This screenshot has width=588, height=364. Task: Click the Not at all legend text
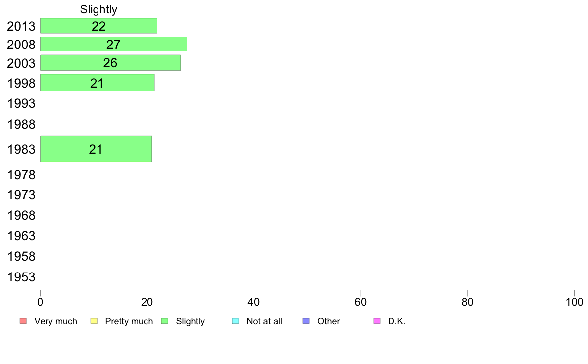tap(264, 321)
